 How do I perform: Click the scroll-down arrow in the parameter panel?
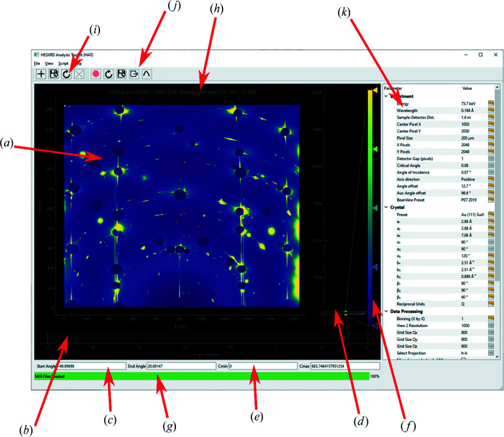[497, 357]
